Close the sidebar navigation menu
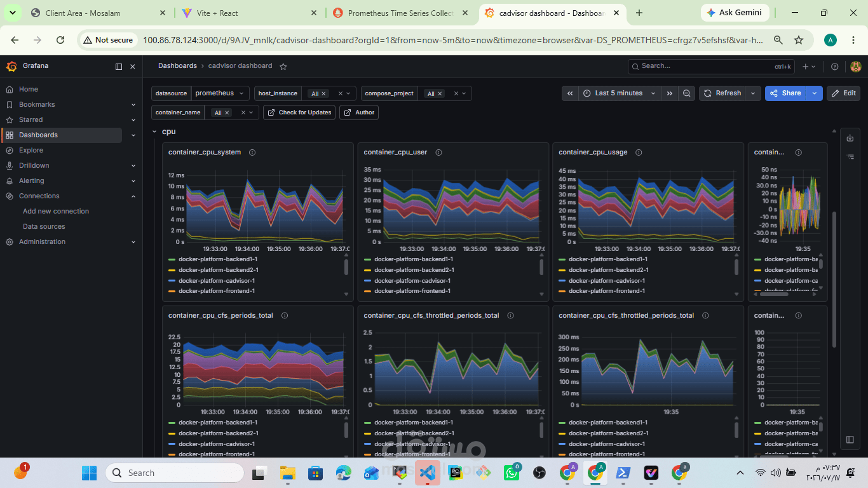This screenshot has width=868, height=488. click(133, 67)
